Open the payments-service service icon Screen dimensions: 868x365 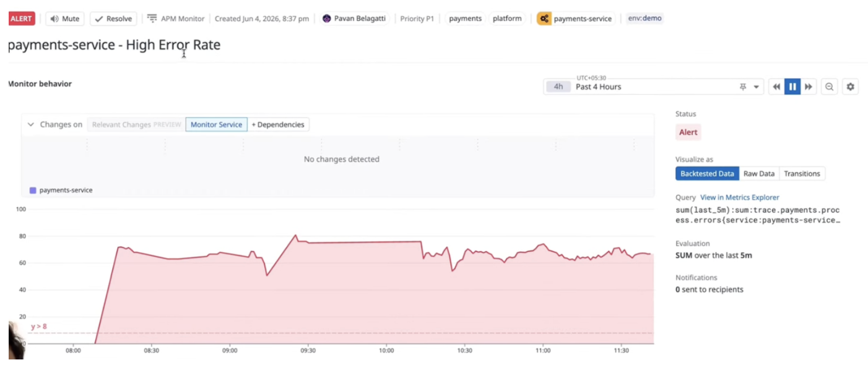(x=544, y=19)
